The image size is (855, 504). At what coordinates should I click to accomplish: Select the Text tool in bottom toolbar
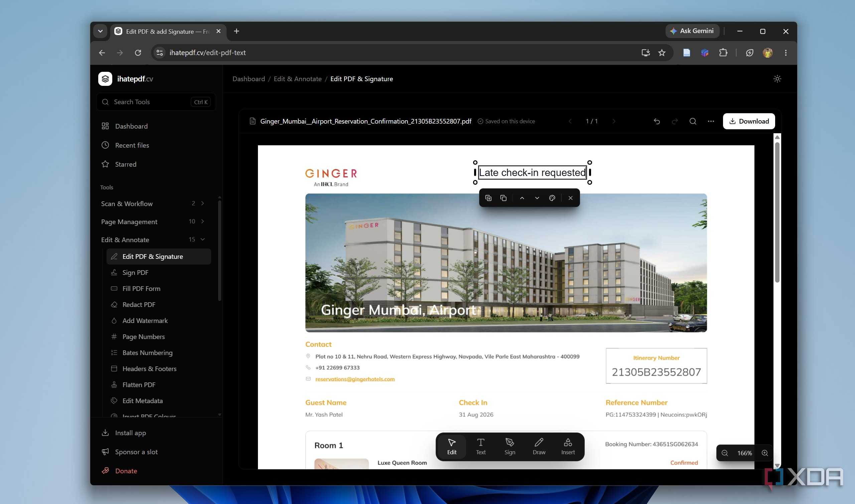[x=481, y=447]
